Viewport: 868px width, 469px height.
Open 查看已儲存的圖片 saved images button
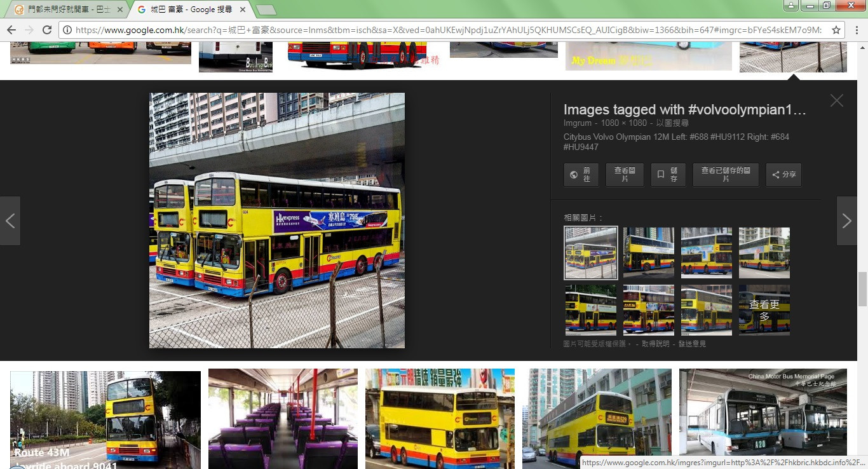[x=726, y=175]
